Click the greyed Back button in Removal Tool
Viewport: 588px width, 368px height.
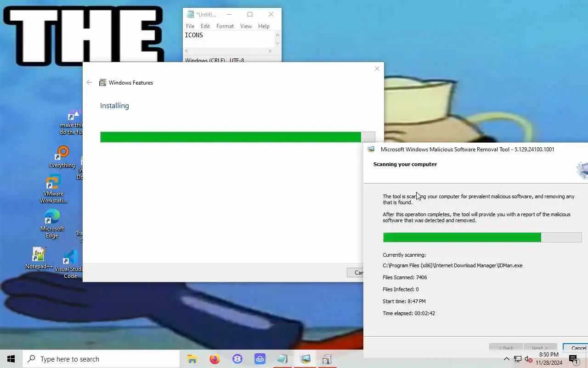(x=506, y=348)
